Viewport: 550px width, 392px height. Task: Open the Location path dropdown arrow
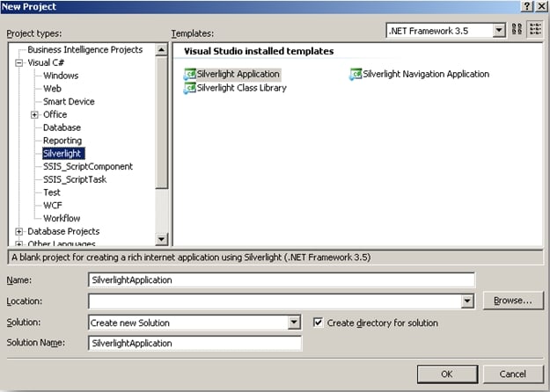pyautogui.click(x=467, y=301)
